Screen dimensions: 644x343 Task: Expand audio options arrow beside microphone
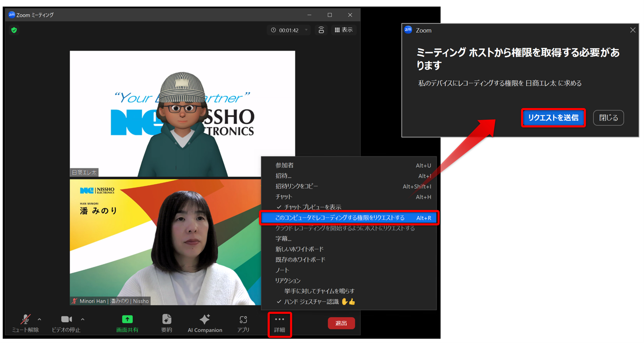[39, 319]
